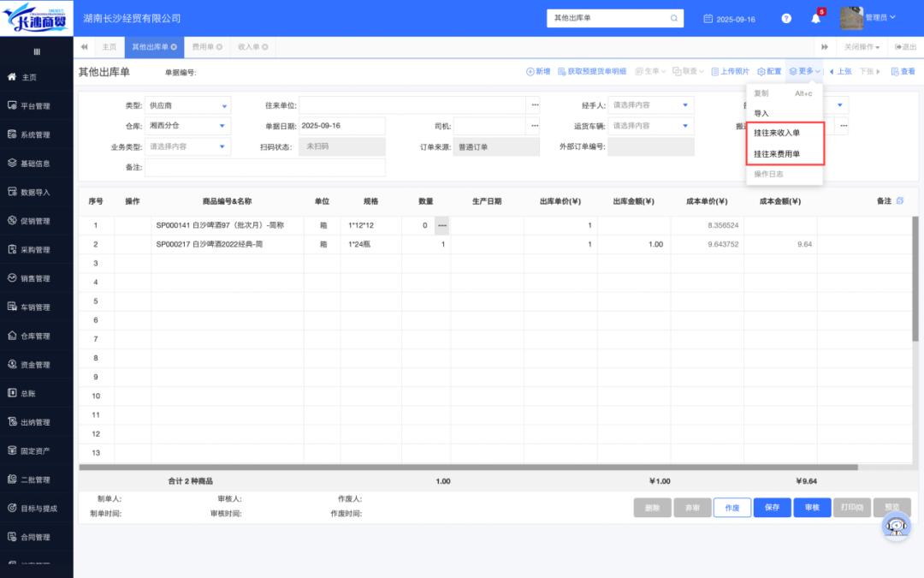Click the customer service robot icon

896,527
